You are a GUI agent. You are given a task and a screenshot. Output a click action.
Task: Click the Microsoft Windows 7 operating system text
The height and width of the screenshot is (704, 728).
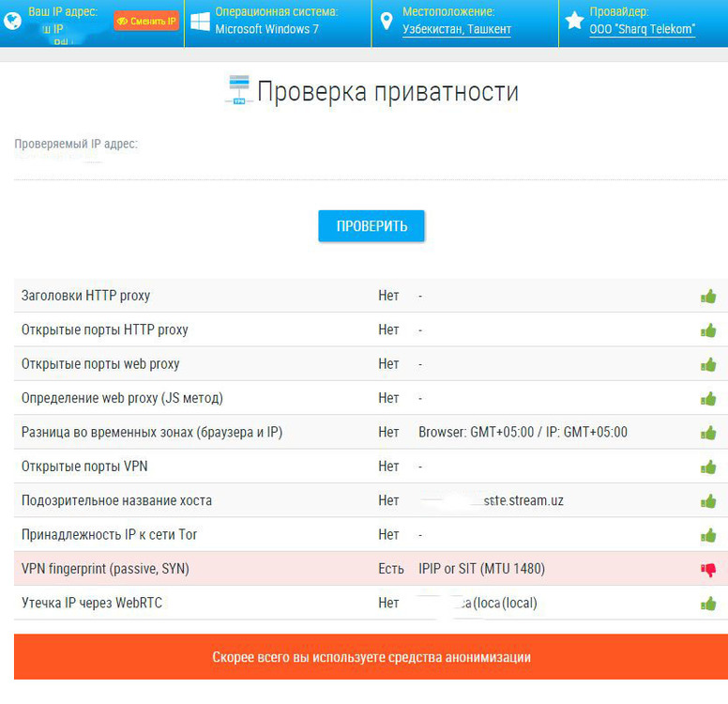pyautogui.click(x=266, y=30)
